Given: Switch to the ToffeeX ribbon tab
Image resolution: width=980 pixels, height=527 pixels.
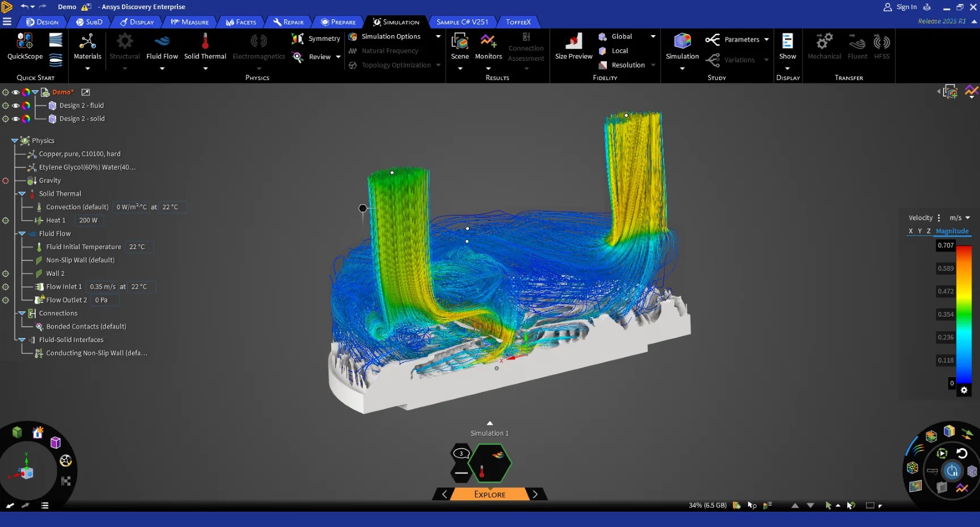Looking at the screenshot, I should pyautogui.click(x=518, y=22).
